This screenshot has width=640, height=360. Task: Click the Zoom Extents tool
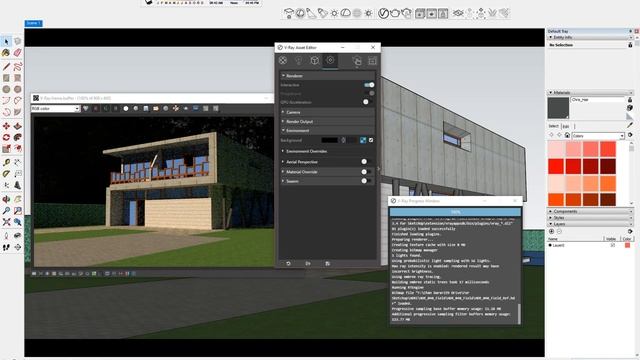6,222
